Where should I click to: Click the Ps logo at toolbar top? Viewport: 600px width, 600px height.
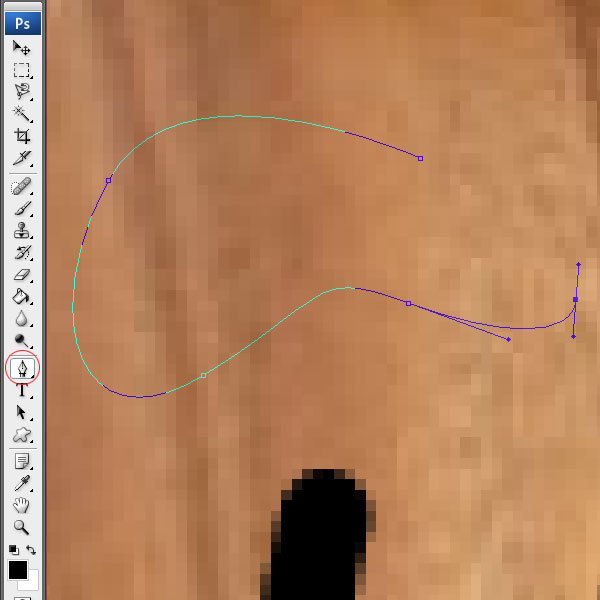tap(23, 23)
